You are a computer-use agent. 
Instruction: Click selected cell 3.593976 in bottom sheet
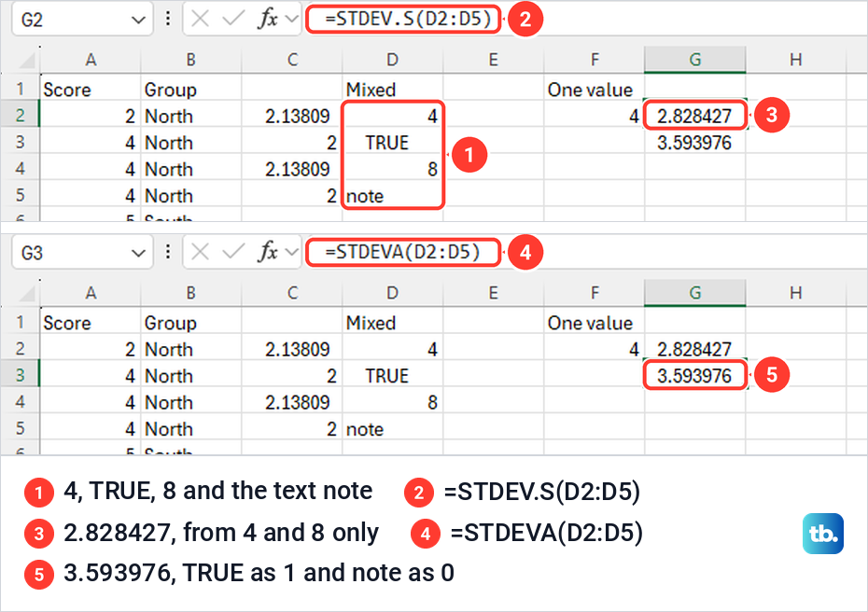point(694,375)
